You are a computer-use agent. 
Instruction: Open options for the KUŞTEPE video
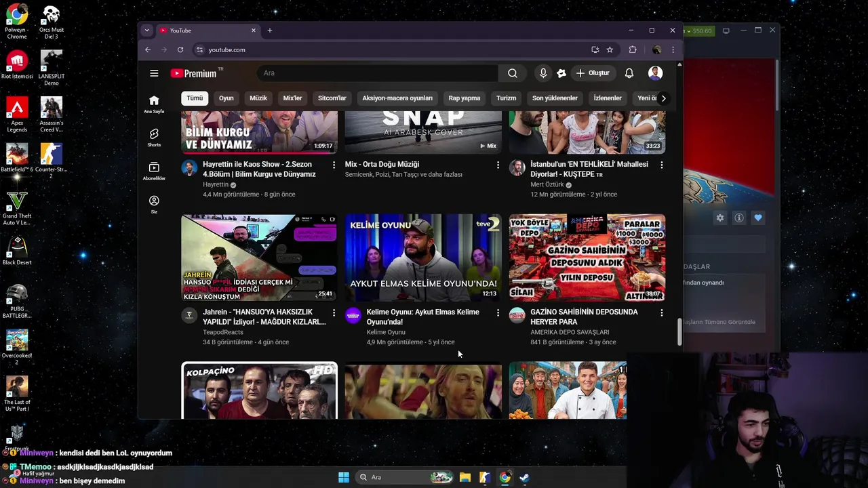coord(662,165)
